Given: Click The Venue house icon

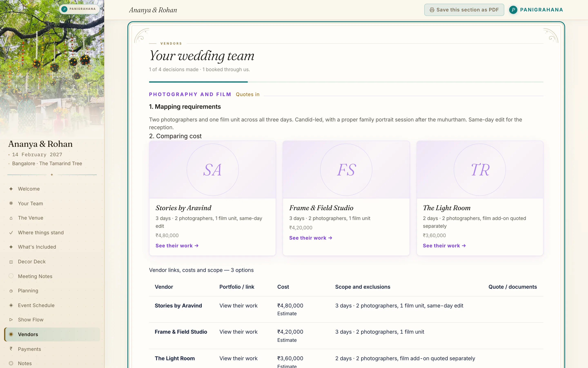Looking at the screenshot, I should pyautogui.click(x=11, y=218).
